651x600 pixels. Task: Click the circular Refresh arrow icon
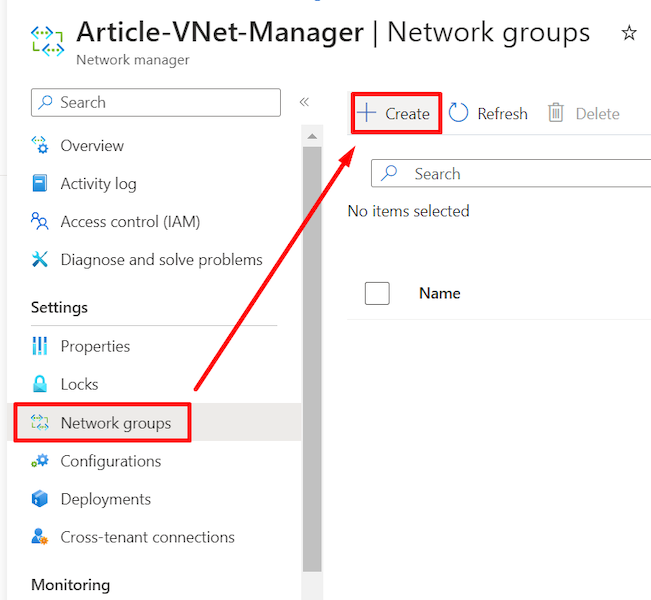pyautogui.click(x=458, y=113)
